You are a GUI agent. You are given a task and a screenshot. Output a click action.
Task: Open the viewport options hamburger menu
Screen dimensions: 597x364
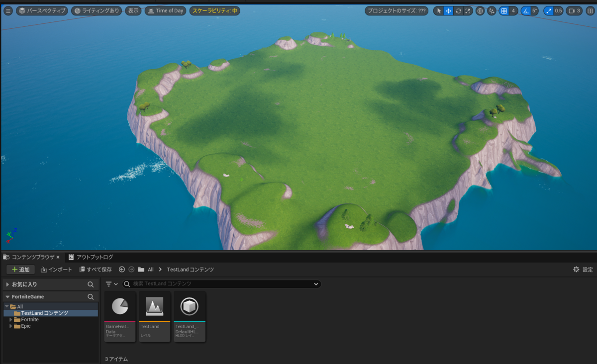point(8,10)
